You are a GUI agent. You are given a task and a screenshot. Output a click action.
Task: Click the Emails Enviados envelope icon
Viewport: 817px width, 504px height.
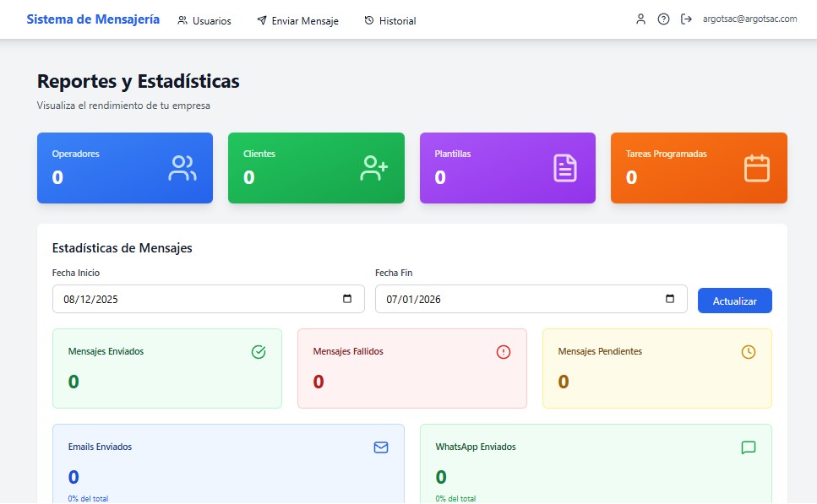[381, 447]
